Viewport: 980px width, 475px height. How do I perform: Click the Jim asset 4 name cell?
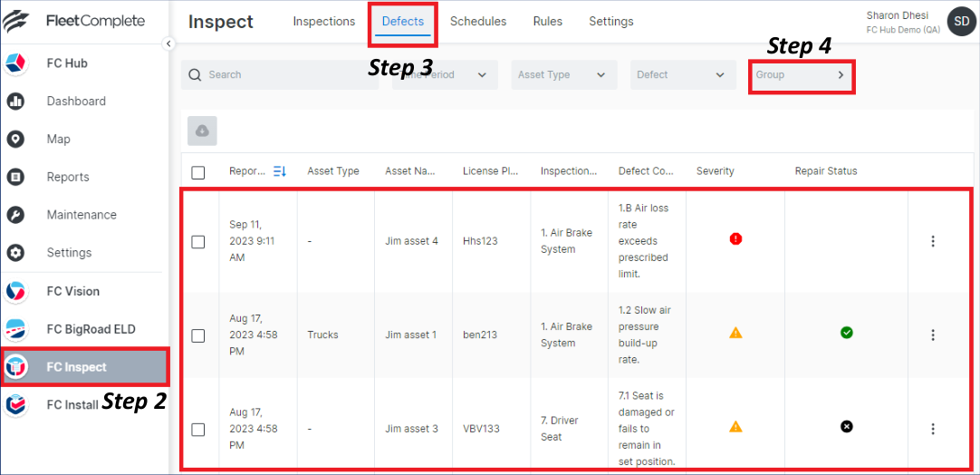(x=411, y=241)
